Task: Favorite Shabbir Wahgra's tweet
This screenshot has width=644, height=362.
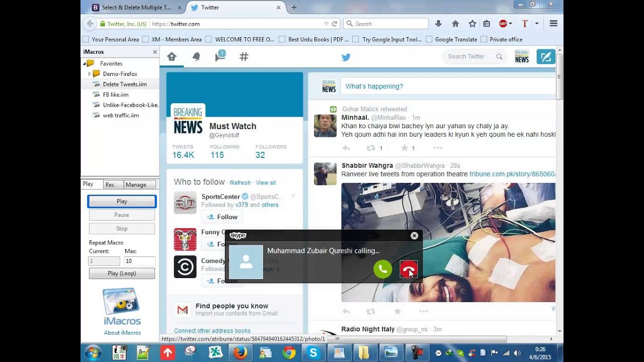Action: 397,311
